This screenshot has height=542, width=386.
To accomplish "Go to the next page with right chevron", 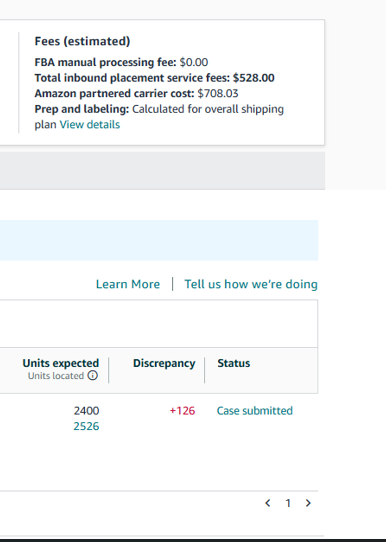I will tap(308, 503).
